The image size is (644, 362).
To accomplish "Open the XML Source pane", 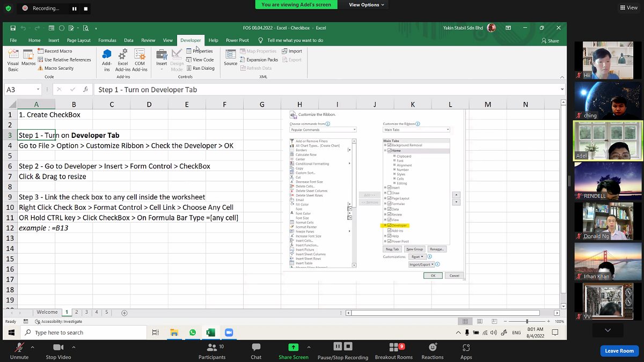I will (231, 57).
